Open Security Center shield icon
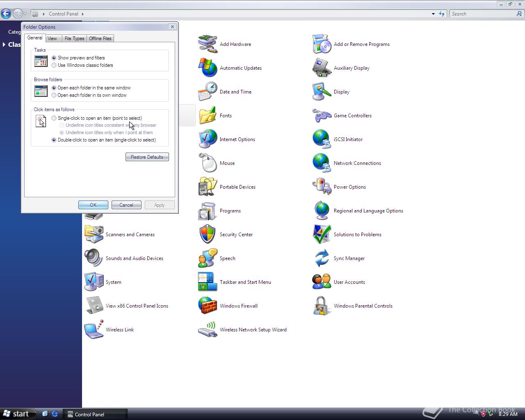Viewport: 525px width, 420px height. (208, 235)
